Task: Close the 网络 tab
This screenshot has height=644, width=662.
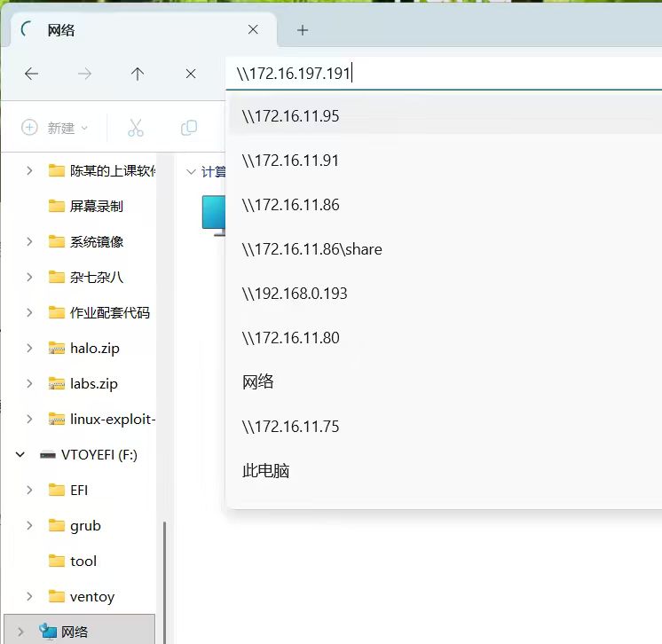Action: [253, 30]
